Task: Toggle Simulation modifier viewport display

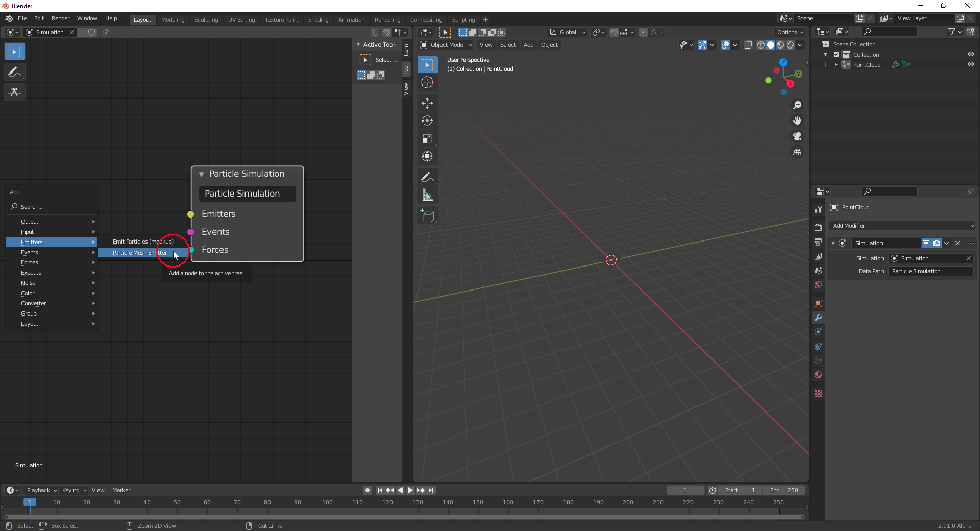Action: [x=926, y=243]
